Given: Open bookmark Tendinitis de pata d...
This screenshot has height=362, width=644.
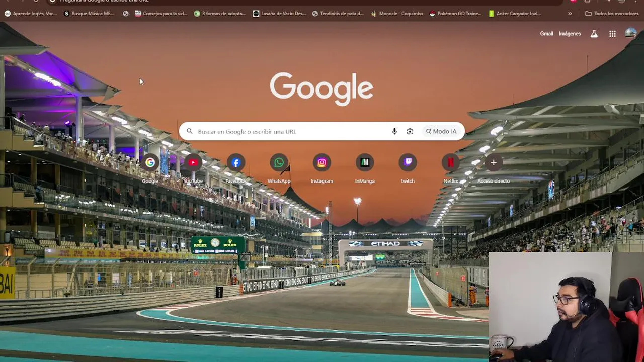Looking at the screenshot, I should click(x=338, y=14).
